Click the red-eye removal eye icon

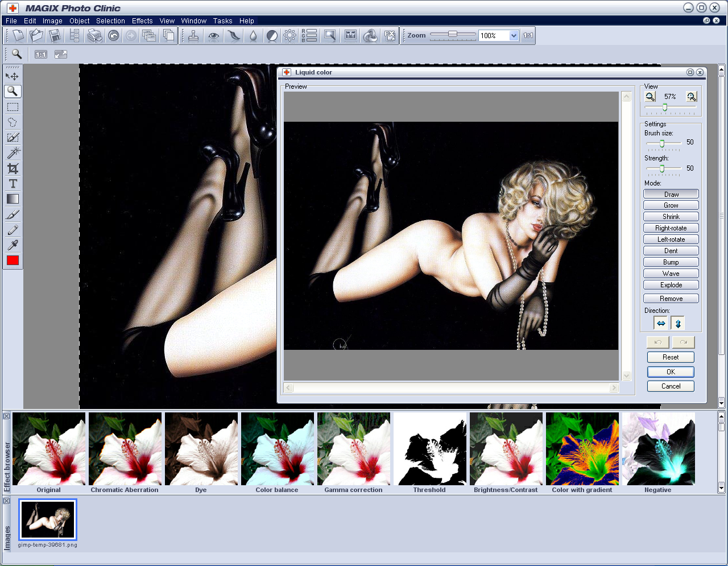(213, 35)
